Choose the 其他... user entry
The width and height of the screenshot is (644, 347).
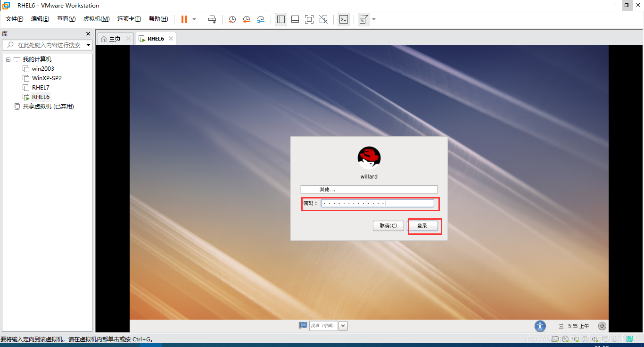(x=369, y=190)
